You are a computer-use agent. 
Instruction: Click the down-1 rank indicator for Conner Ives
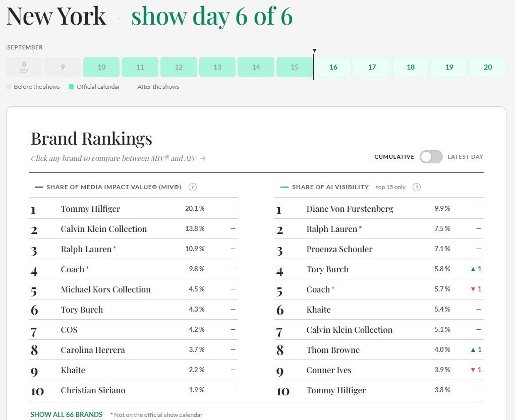[476, 370]
